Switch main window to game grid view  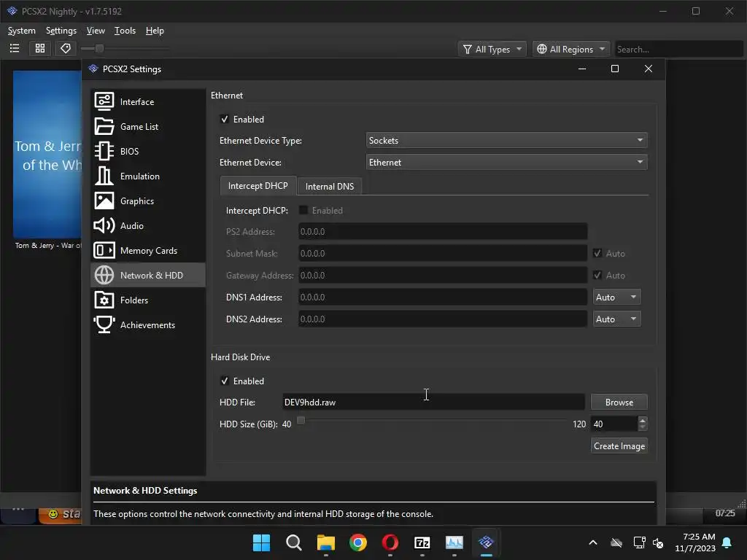pos(40,48)
